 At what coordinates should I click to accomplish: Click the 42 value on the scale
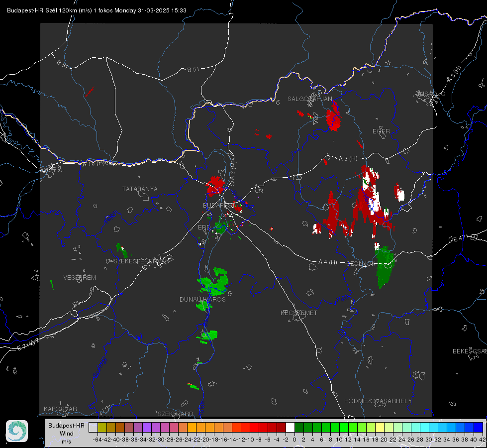(482, 440)
